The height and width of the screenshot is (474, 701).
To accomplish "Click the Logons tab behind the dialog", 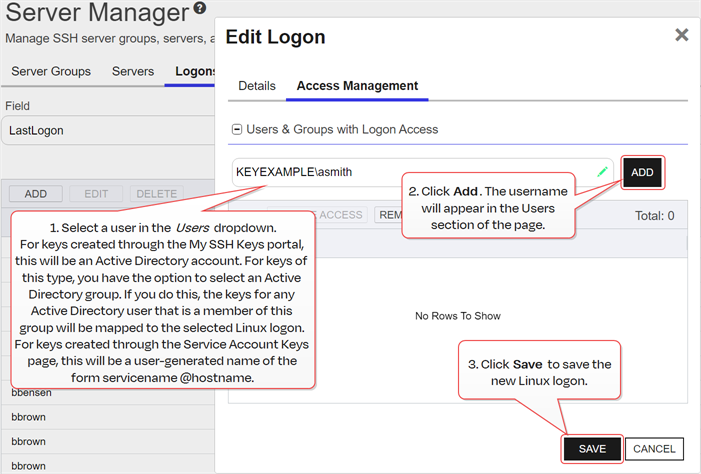I will (x=194, y=71).
